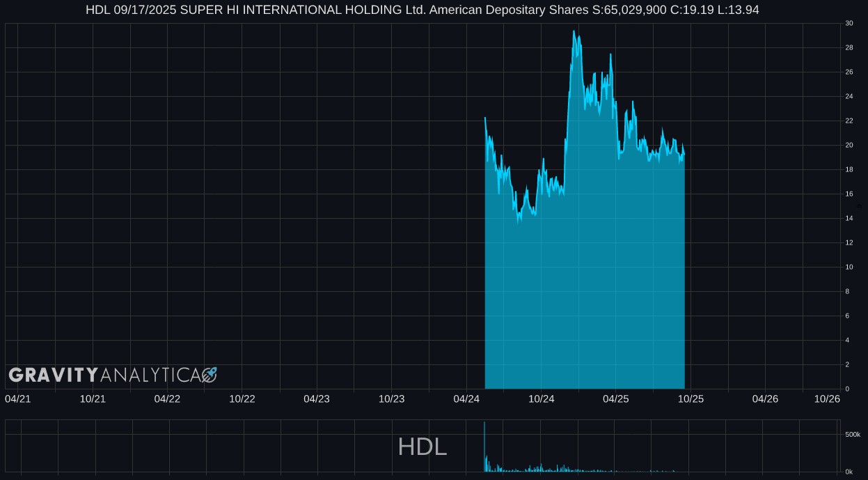Select the 04/24 date axis label

coord(466,398)
